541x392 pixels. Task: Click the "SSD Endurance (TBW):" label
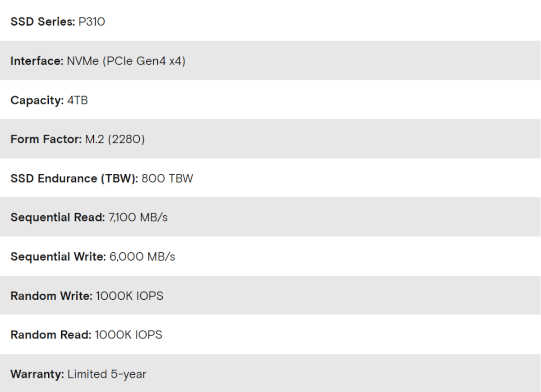pos(74,178)
